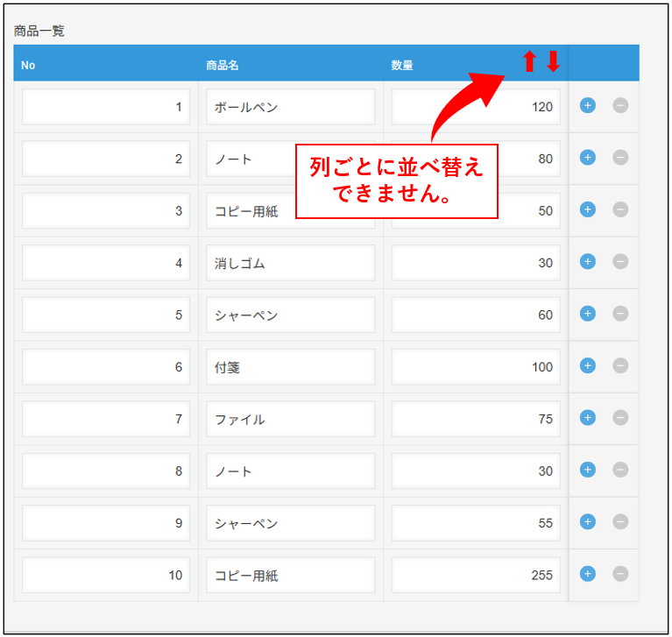The image size is (672, 637).
Task: Select the 商品名 column header
Action: 223,65
